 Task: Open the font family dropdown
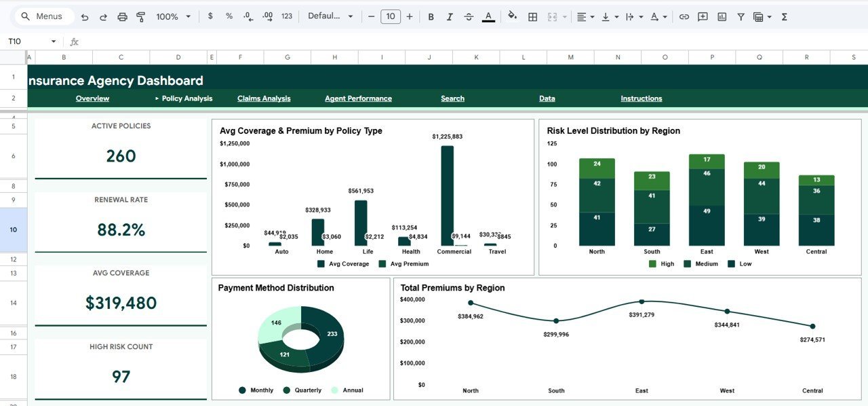coord(331,16)
